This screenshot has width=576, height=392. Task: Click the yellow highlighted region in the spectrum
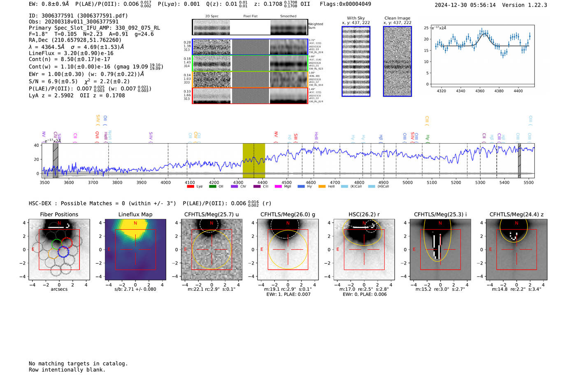pyautogui.click(x=254, y=160)
